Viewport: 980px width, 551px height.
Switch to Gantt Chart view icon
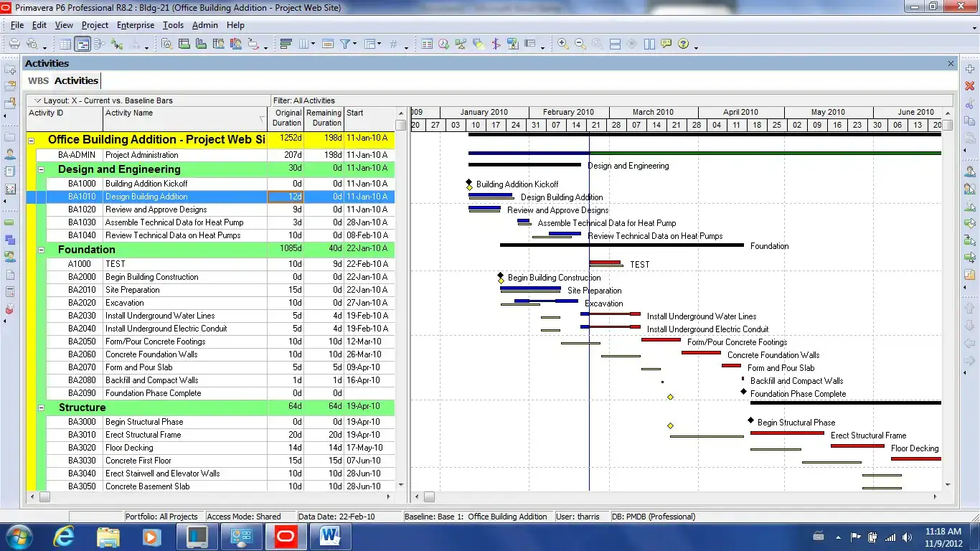click(83, 43)
